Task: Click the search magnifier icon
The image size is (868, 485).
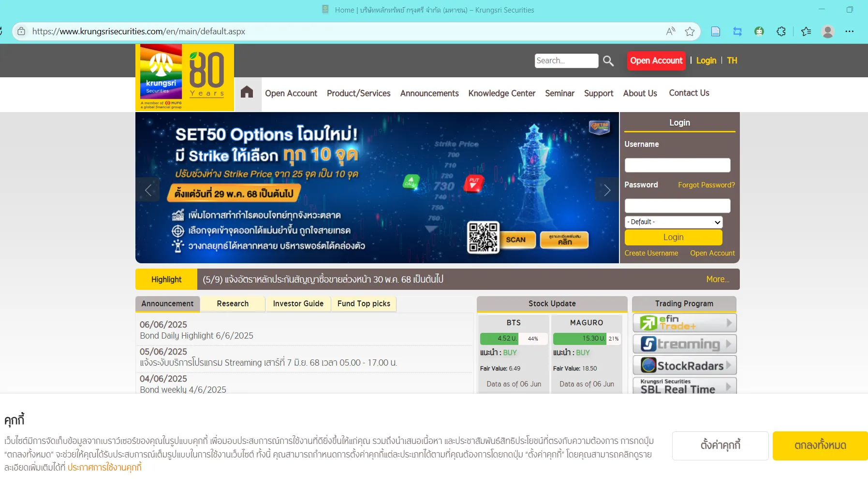Action: pyautogui.click(x=608, y=61)
